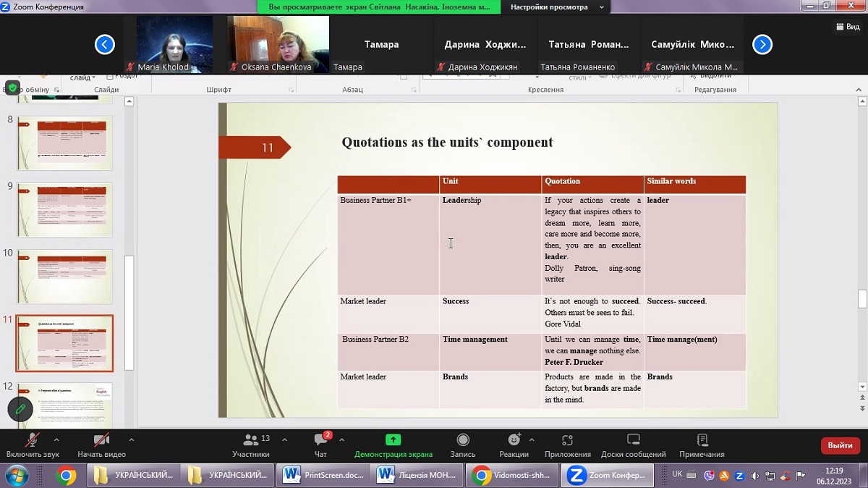Click the red Выйти leave button
Image resolution: width=868 pixels, height=488 pixels.
[840, 445]
